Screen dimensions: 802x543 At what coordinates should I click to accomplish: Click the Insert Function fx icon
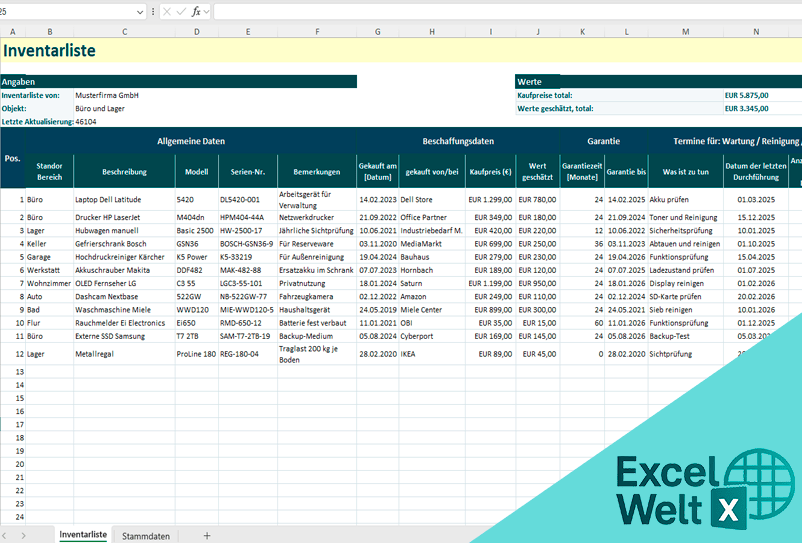[196, 12]
